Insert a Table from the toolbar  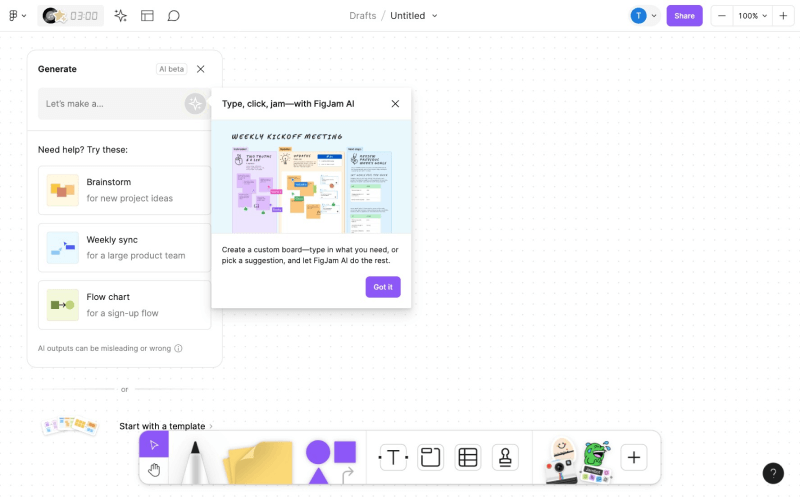(467, 458)
